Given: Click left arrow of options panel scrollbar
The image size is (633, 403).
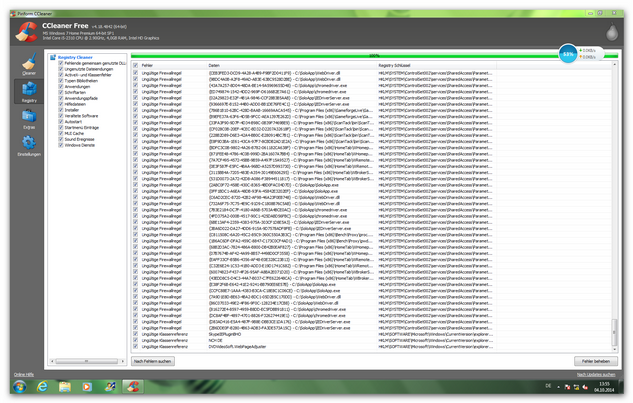Looking at the screenshot, I should point(52,361).
